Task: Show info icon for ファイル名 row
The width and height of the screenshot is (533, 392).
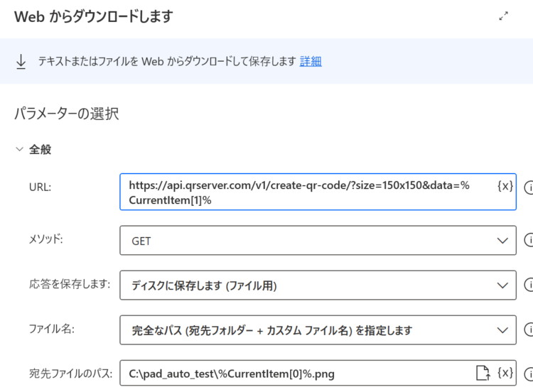Action: [529, 330]
